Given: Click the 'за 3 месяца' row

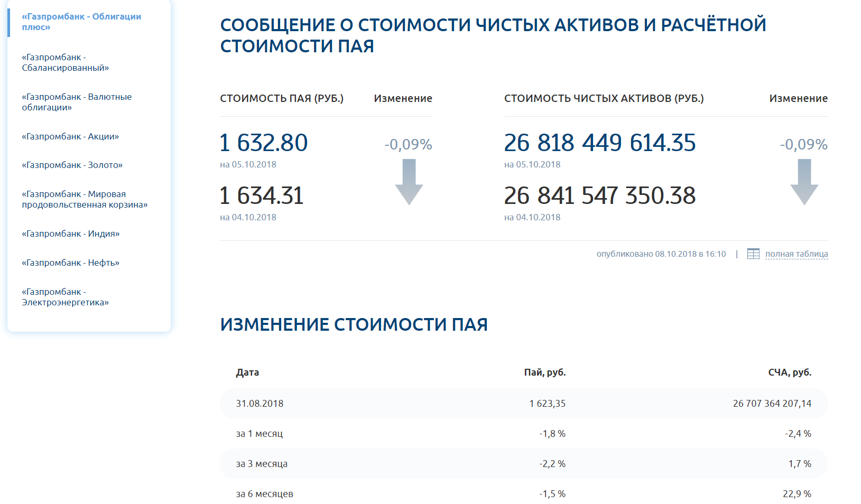Looking at the screenshot, I should pyautogui.click(x=523, y=464).
